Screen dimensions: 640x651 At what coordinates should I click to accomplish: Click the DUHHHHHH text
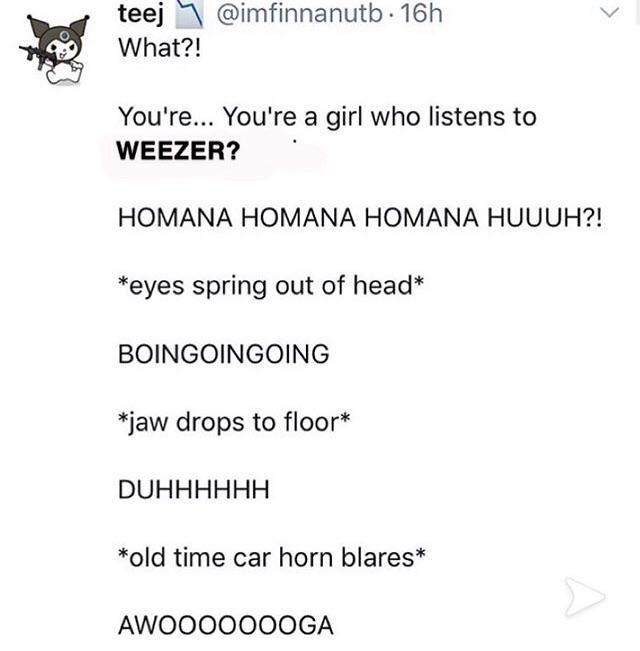point(194,490)
